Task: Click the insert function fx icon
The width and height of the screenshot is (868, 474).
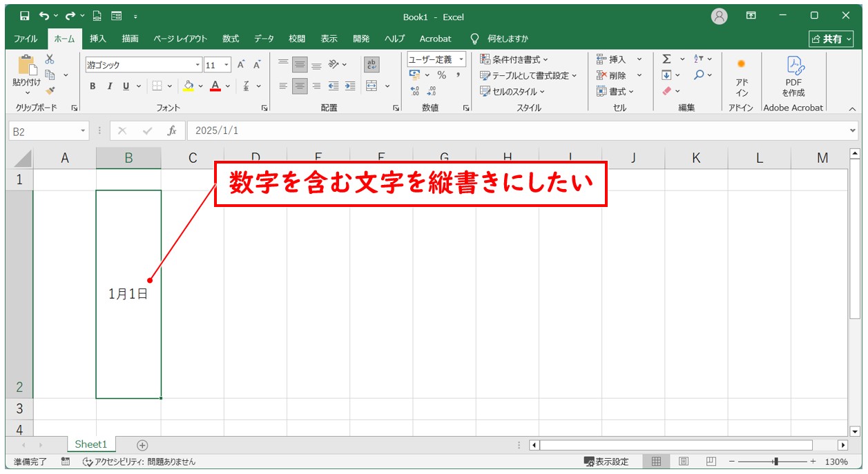Action: (172, 130)
